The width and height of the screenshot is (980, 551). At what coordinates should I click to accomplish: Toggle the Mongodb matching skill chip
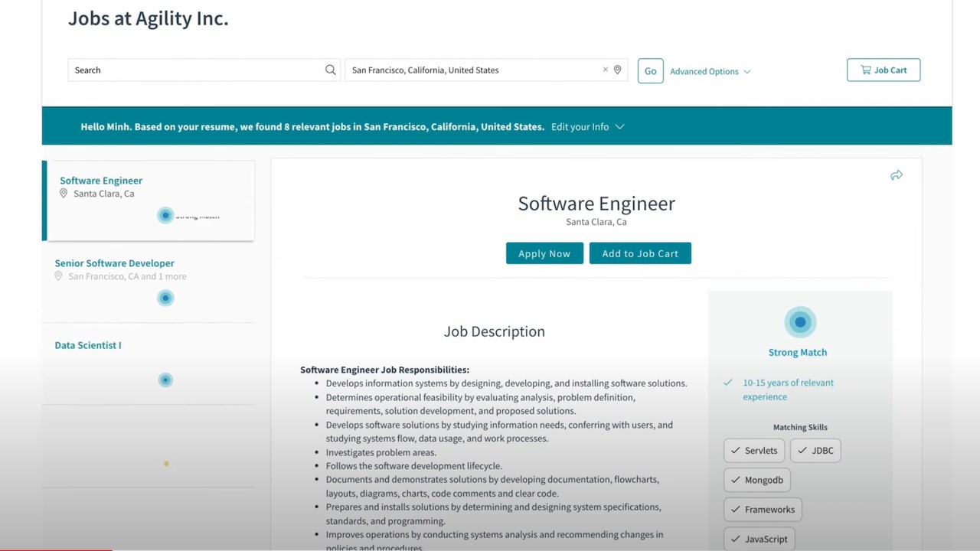[x=756, y=480]
